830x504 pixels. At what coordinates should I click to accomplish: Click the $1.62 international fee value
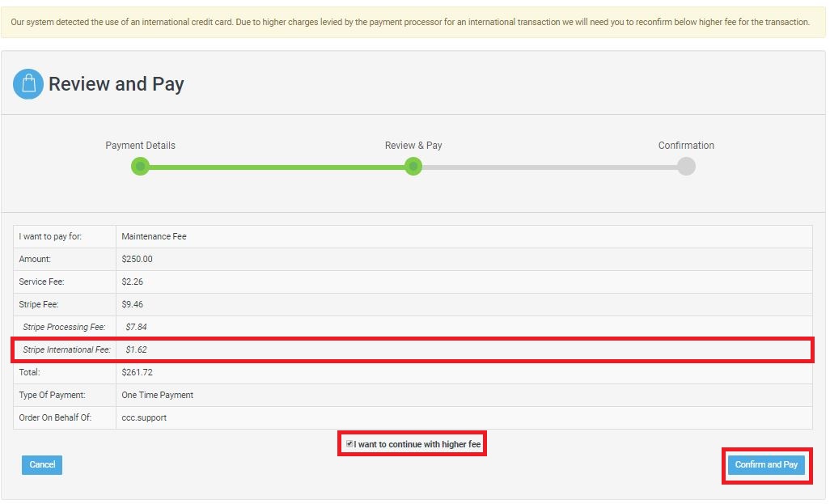click(136, 350)
